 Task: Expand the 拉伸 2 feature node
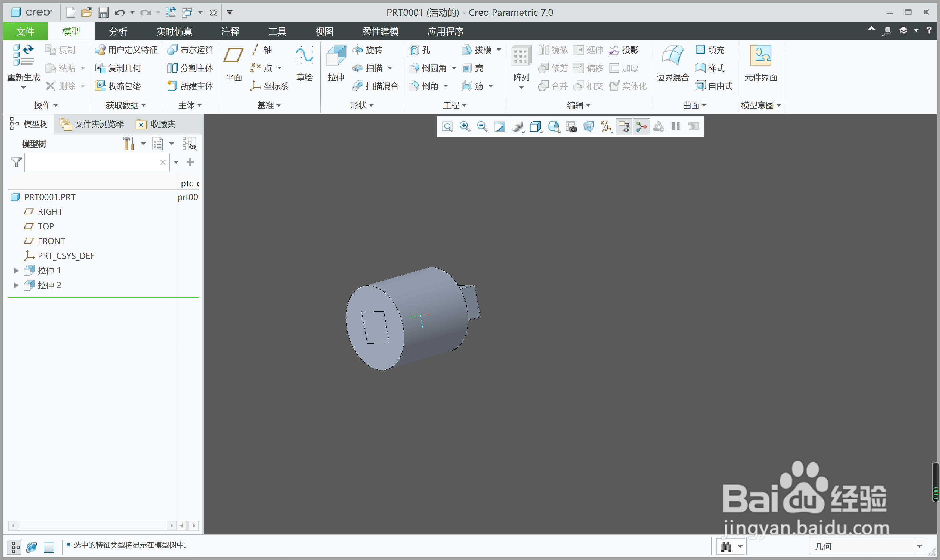[16, 285]
